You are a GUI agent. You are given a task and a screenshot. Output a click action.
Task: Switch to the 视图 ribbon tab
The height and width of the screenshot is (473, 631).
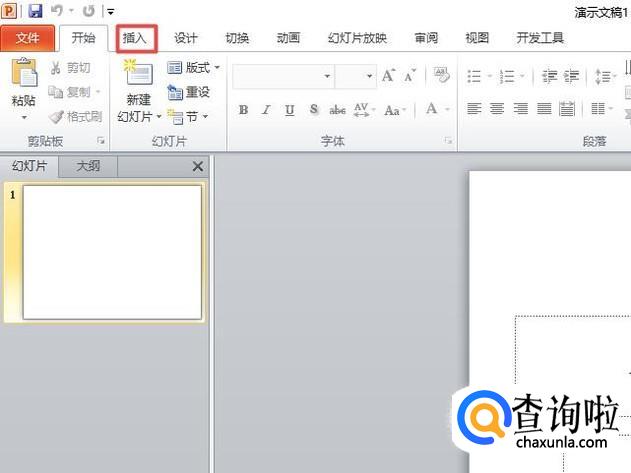point(477,38)
